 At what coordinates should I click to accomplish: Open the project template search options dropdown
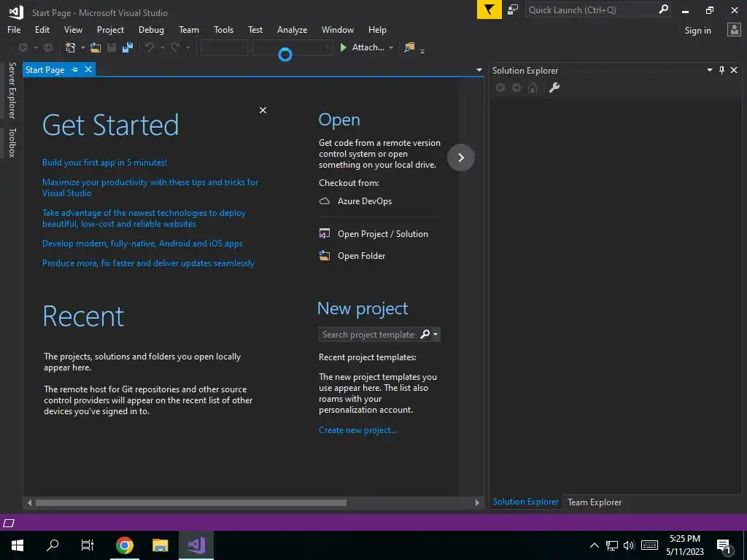click(436, 334)
